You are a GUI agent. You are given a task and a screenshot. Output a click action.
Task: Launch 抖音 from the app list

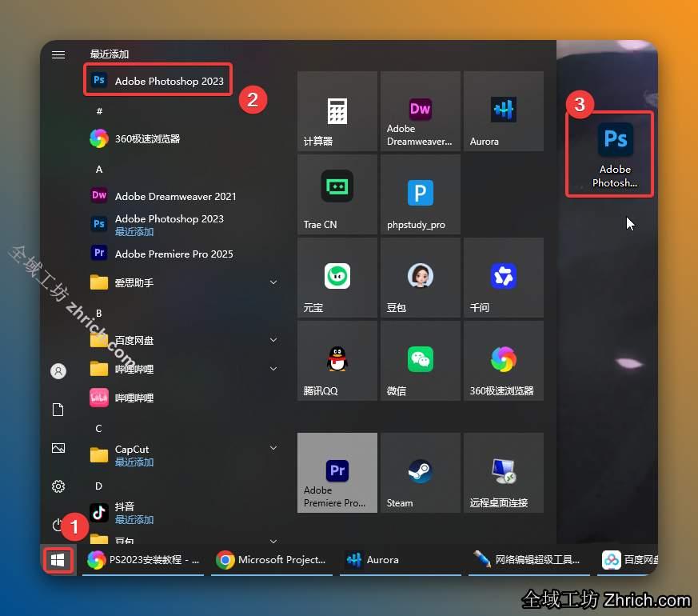[x=185, y=512]
